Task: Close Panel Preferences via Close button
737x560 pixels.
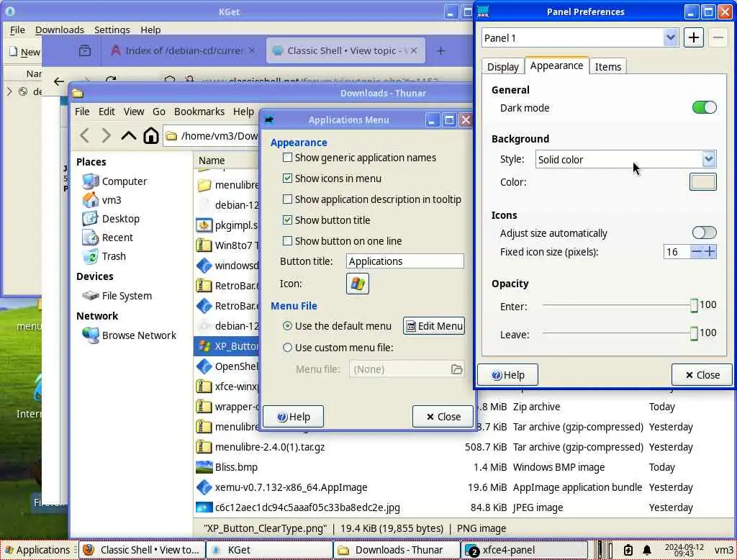Action: click(702, 375)
